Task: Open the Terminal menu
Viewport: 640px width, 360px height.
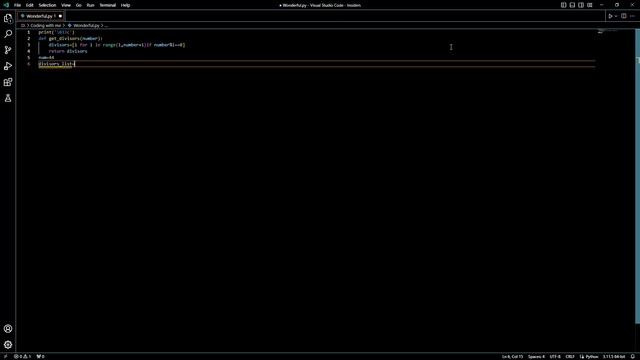Action: coord(108,5)
